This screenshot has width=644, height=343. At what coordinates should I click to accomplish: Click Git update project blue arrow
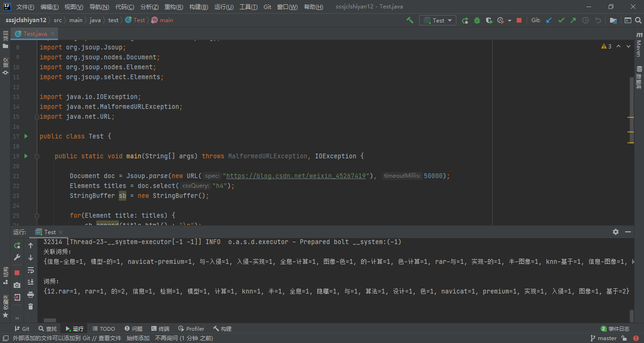(x=549, y=20)
